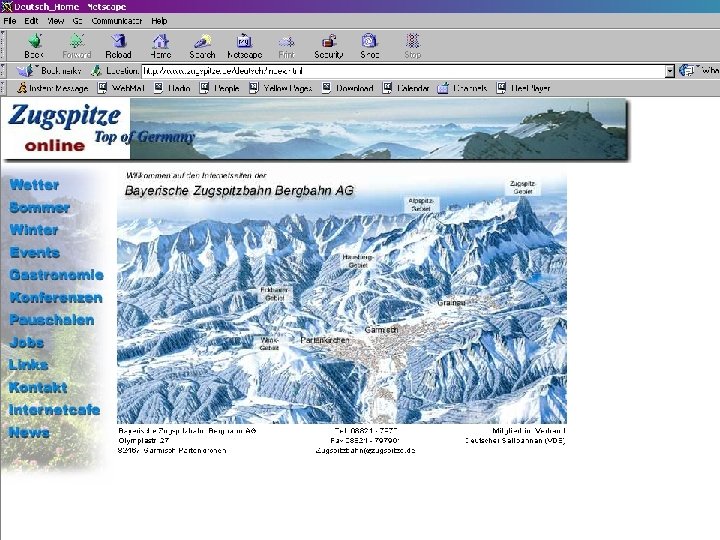Image resolution: width=720 pixels, height=540 pixels.
Task: Open the Links sidebar link
Action: [28, 365]
